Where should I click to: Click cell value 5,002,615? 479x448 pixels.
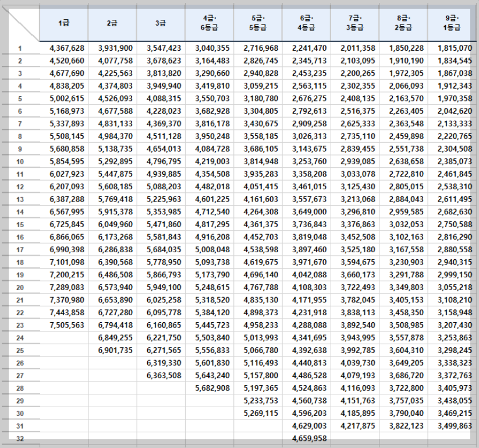point(67,98)
